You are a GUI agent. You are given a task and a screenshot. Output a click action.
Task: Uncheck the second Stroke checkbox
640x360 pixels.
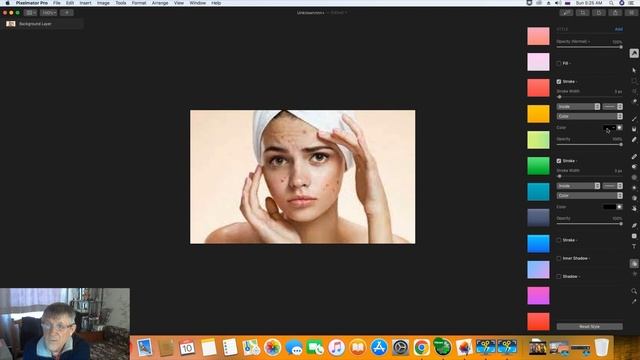click(x=559, y=161)
